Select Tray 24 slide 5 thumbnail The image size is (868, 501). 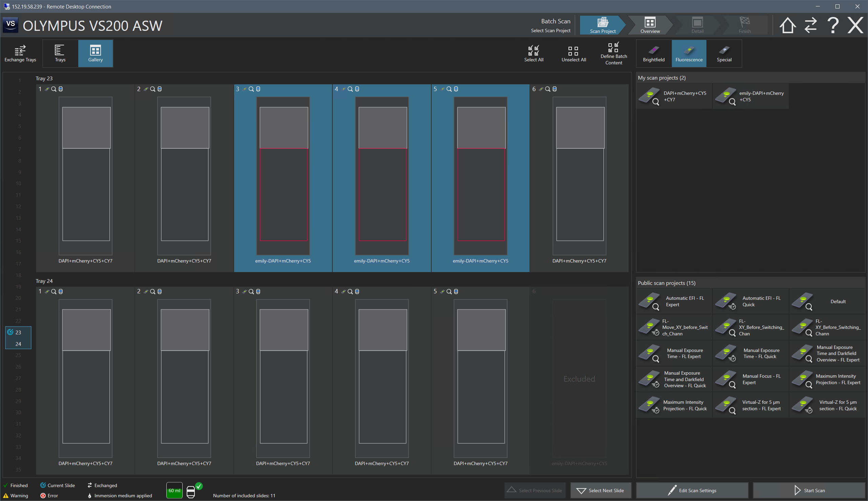point(481,378)
